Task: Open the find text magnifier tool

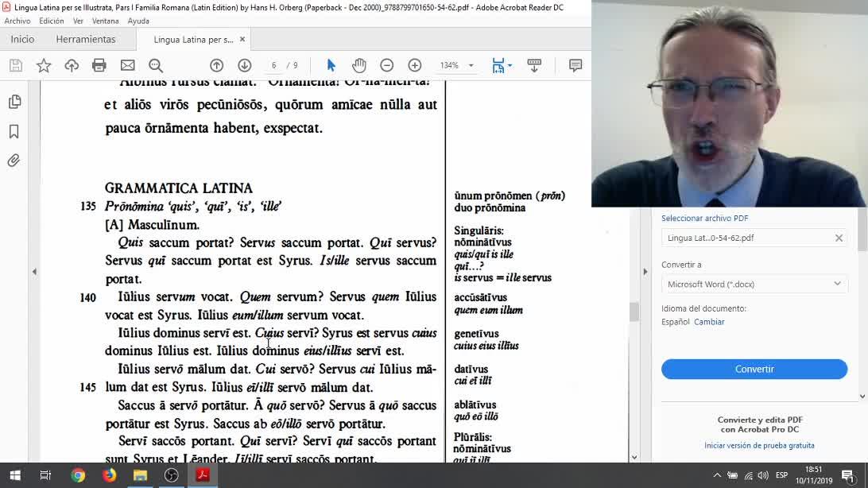Action: pos(156,65)
